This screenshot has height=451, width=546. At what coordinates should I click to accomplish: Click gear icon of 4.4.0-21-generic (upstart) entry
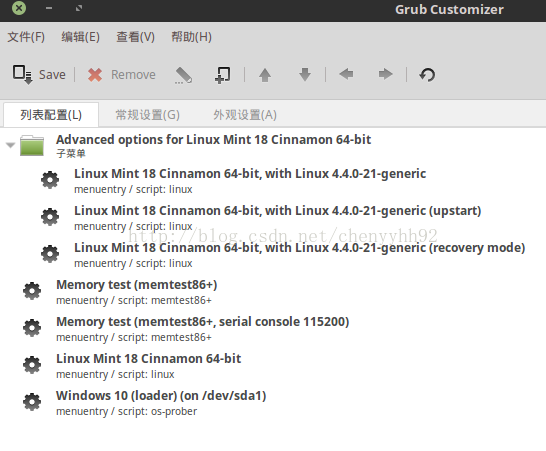tap(50, 217)
